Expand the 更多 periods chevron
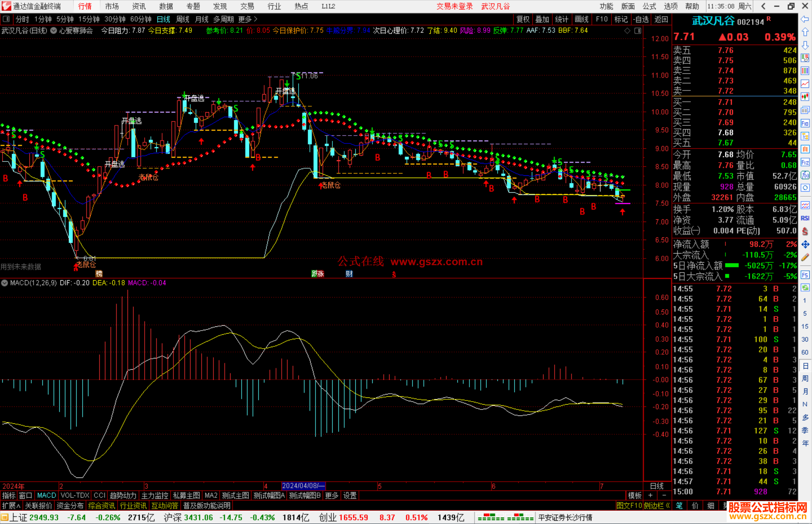 click(256, 19)
